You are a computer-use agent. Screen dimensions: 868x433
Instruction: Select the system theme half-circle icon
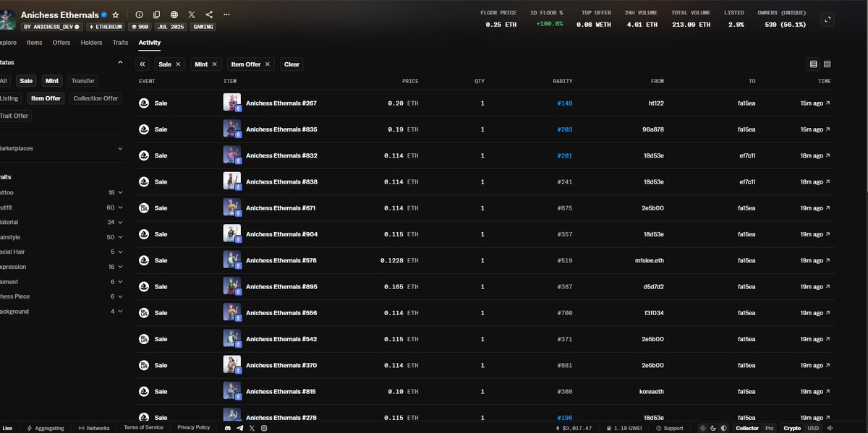pyautogui.click(x=724, y=428)
